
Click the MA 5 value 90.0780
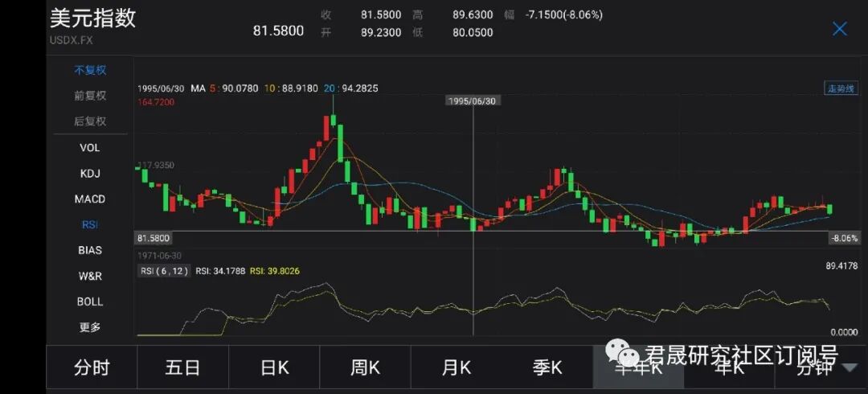point(240,88)
